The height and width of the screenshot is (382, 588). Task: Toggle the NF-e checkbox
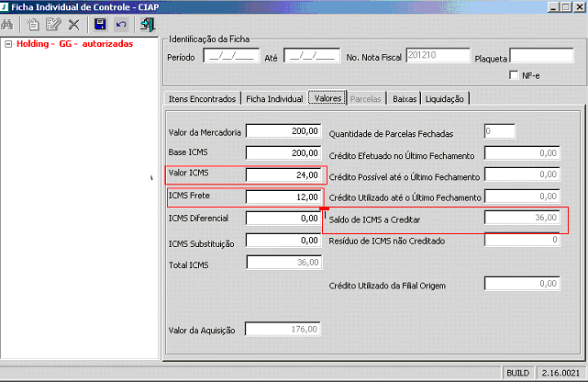tap(514, 75)
